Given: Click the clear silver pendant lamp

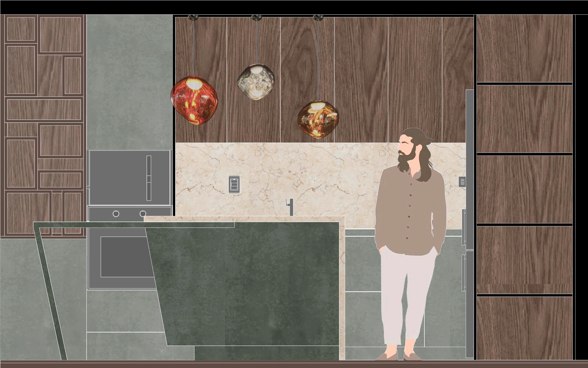Looking at the screenshot, I should pos(256,82).
